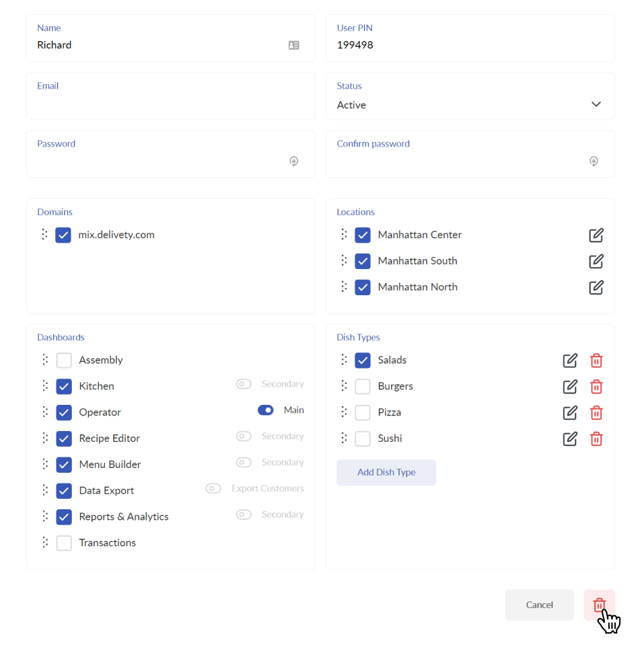This screenshot has width=644, height=653.
Task: Uncheck the Manhattan South location
Action: point(363,261)
